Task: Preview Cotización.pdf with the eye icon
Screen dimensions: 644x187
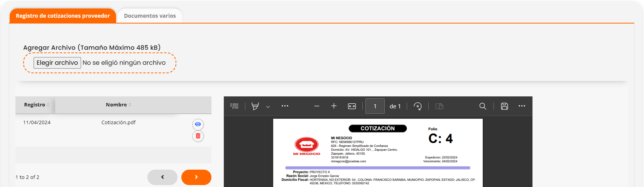Action: [198, 124]
